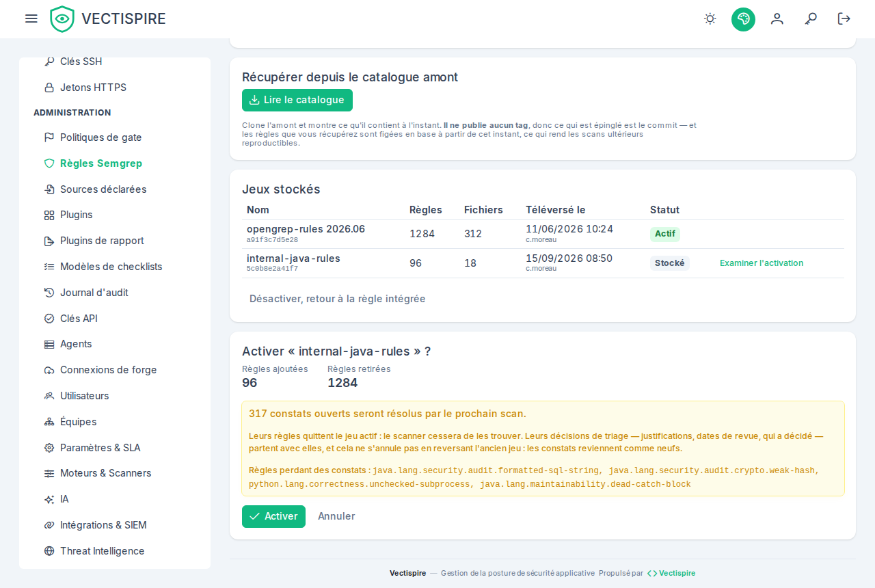Click the logout icon
875x588 pixels.
[844, 18]
